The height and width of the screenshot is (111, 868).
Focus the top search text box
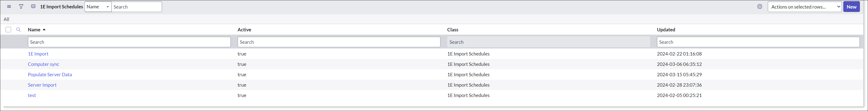136,7
